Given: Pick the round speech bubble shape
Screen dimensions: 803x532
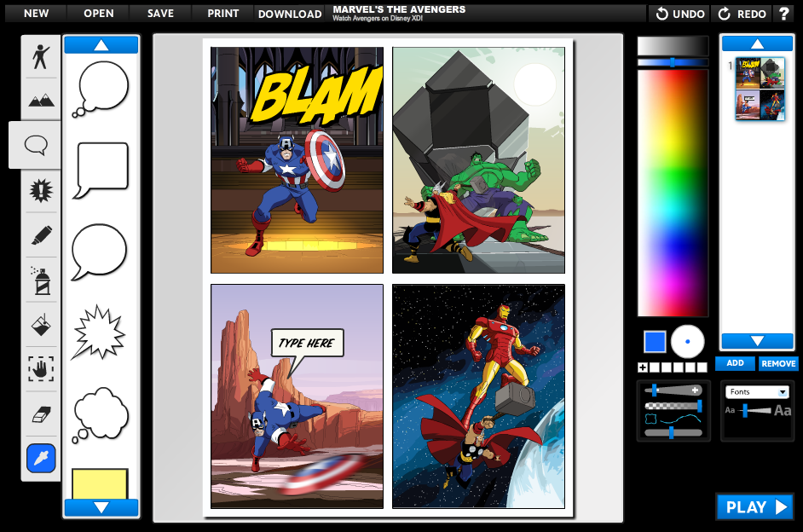Looking at the screenshot, I should 99,252.
